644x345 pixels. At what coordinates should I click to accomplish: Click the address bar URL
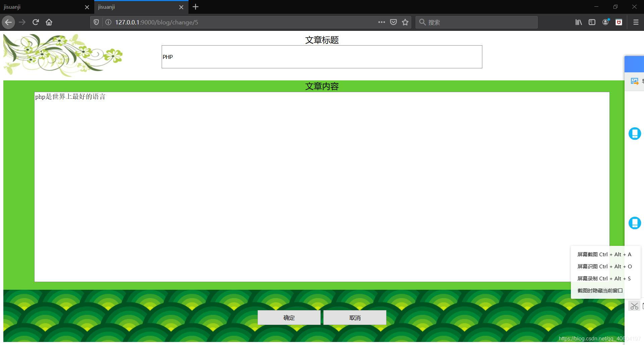157,22
